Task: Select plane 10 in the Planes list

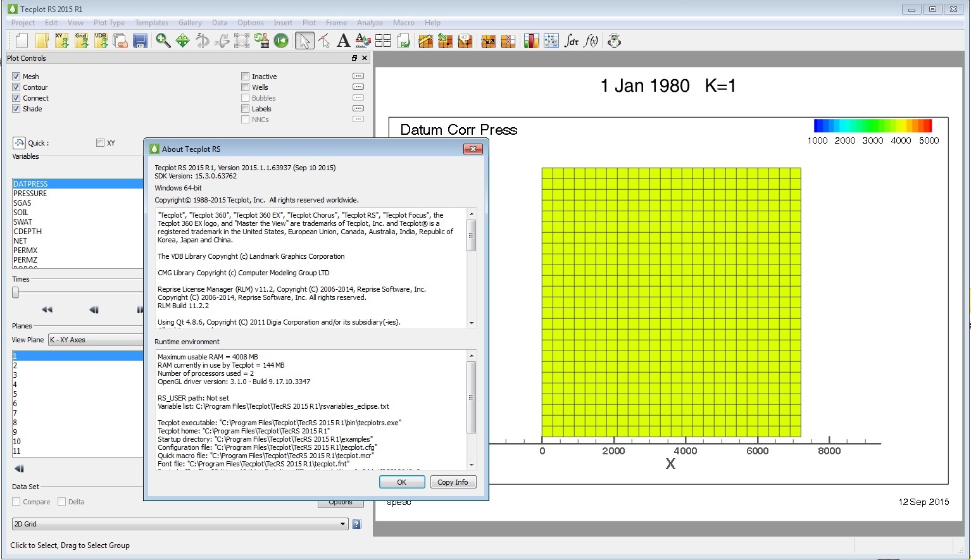Action: 78,442
